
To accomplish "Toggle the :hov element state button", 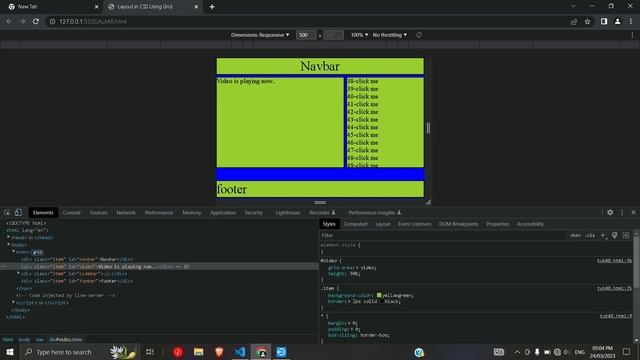I will pyautogui.click(x=575, y=235).
